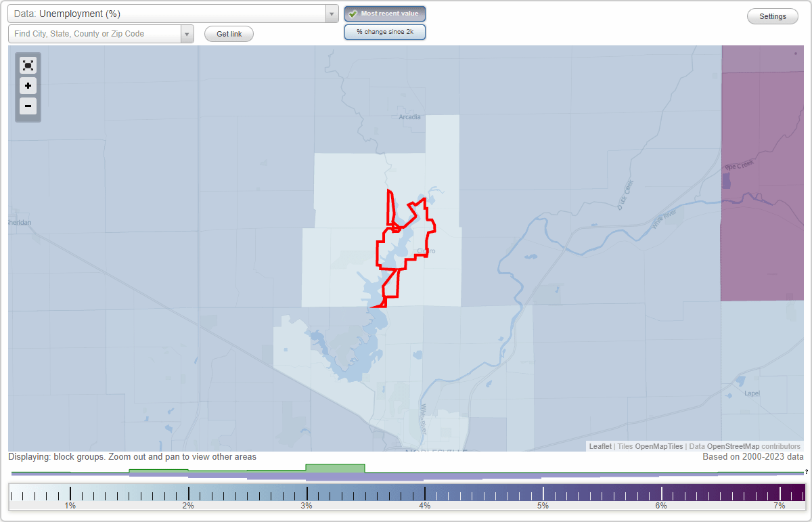Open the Settings button
812x522 pixels.
[x=773, y=17]
